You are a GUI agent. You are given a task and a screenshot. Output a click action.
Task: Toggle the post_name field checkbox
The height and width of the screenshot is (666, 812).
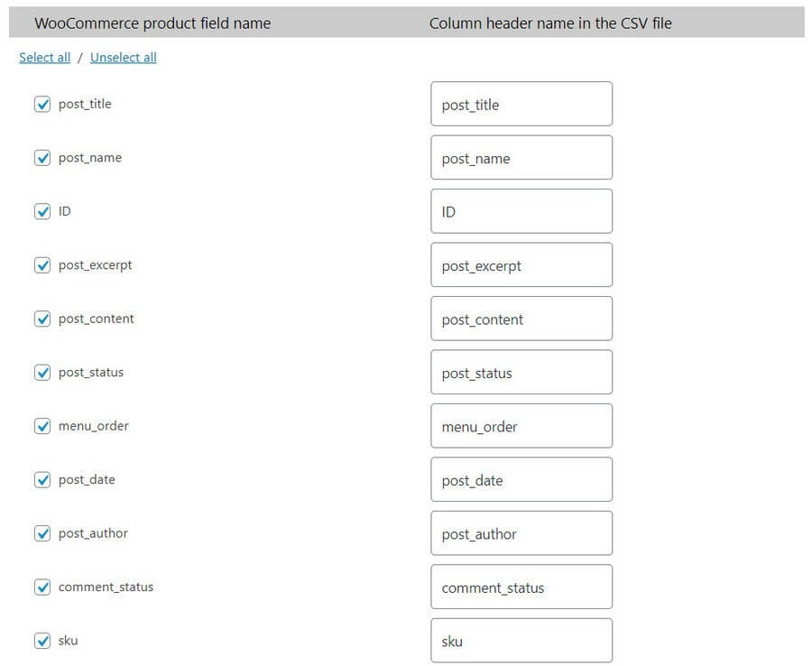tap(42, 158)
